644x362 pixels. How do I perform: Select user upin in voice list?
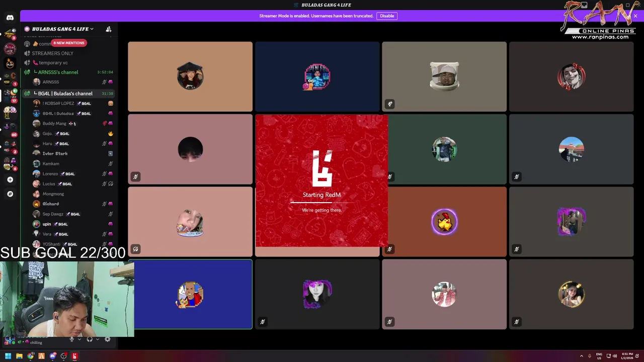coord(73,224)
